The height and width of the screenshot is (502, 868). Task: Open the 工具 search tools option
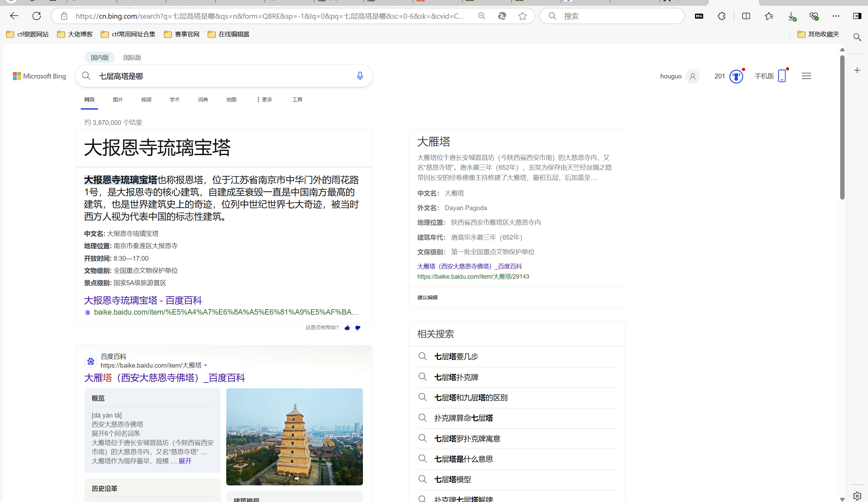pos(297,100)
